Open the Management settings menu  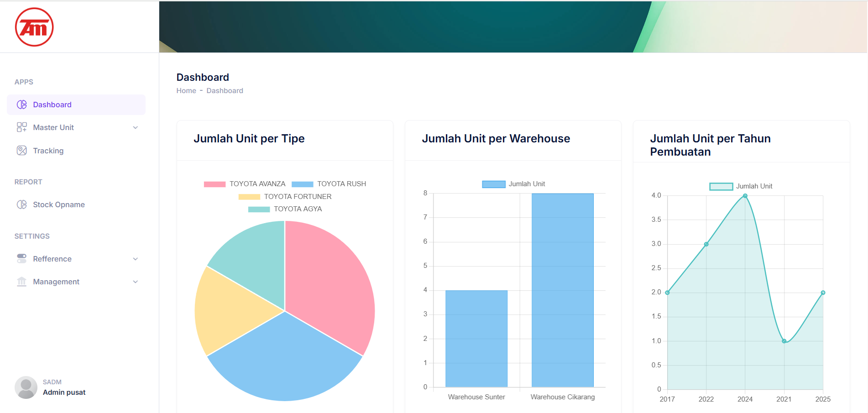pyautogui.click(x=76, y=282)
